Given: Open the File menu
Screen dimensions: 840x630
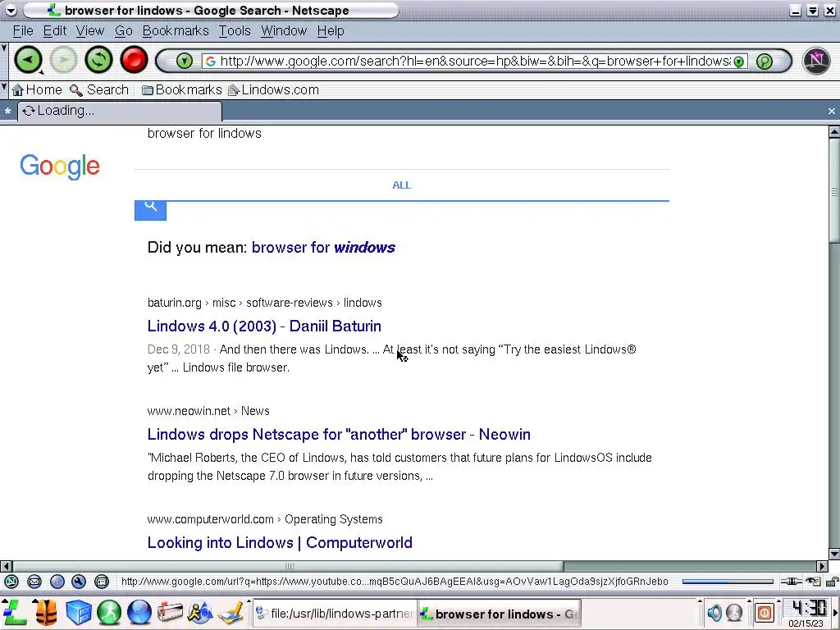Looking at the screenshot, I should (23, 31).
